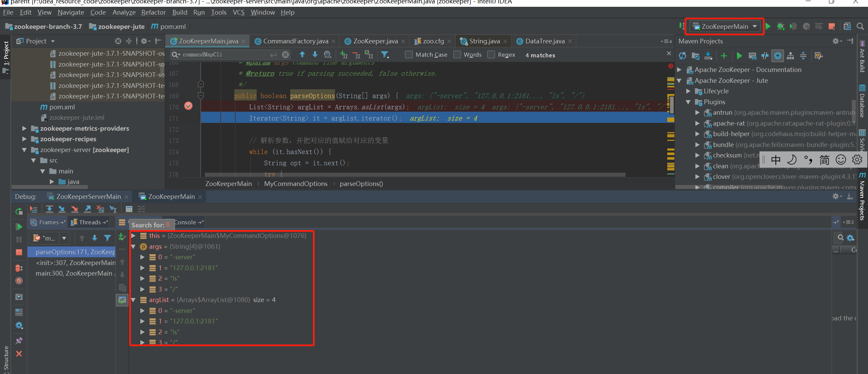868x374 pixels.
Task: Expand zookeeper-metrics-providers module
Action: point(24,128)
